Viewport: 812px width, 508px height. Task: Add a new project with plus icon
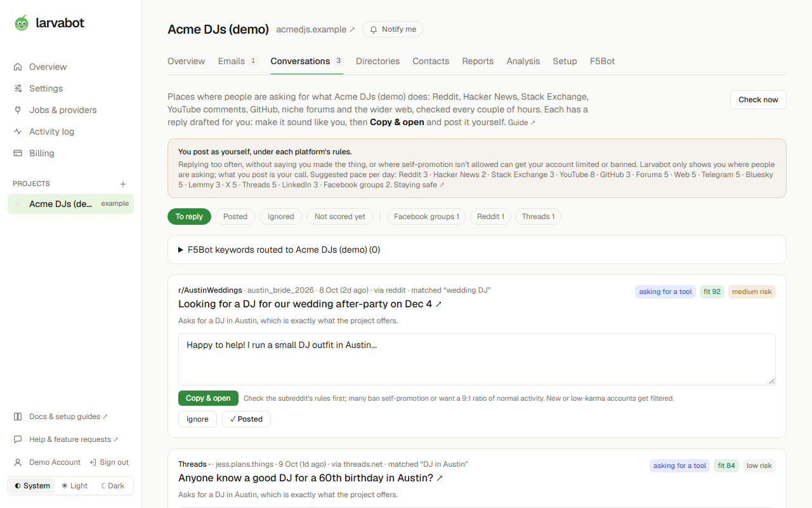pos(123,184)
